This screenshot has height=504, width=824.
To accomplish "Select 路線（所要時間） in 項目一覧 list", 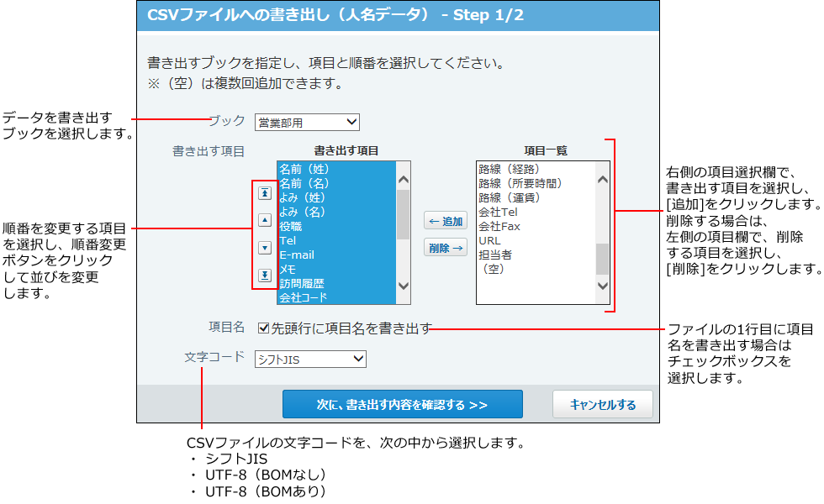I will (x=536, y=183).
